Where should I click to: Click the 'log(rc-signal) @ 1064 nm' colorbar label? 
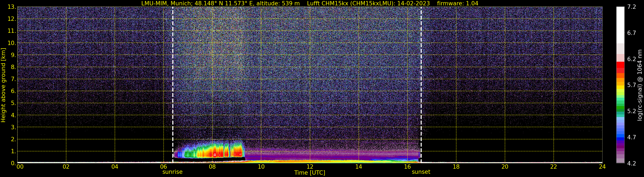[640, 85]
